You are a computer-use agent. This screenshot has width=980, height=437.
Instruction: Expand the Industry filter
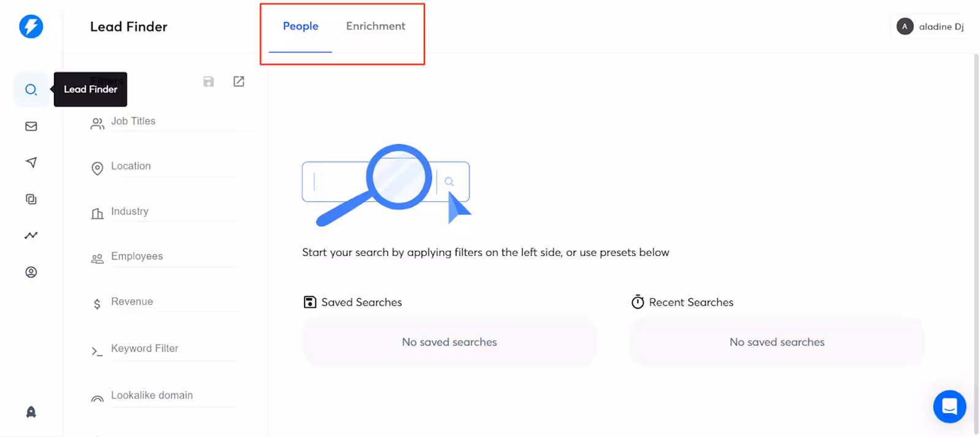pyautogui.click(x=130, y=211)
